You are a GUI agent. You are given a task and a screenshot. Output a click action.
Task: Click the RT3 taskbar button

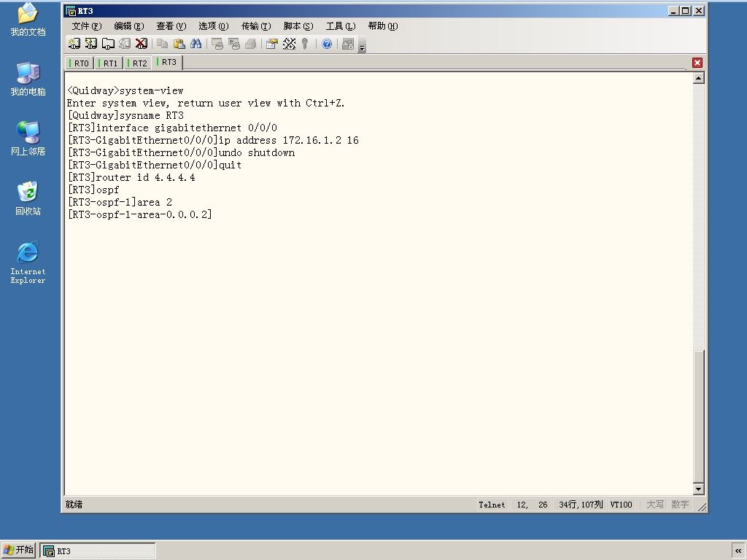tap(98, 551)
